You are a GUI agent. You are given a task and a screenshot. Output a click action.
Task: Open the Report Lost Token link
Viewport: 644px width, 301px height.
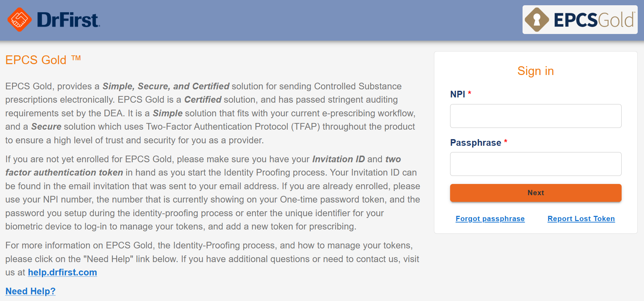pyautogui.click(x=581, y=219)
